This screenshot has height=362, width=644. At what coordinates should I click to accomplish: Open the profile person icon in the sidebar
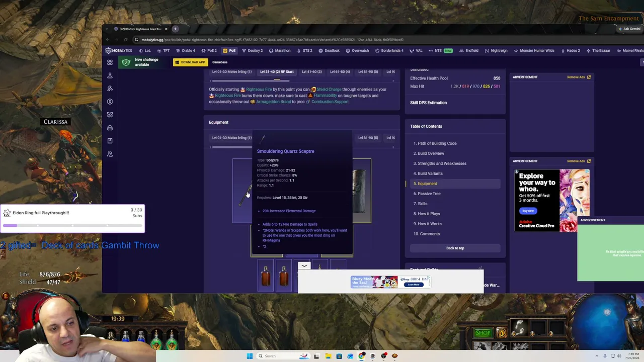(x=110, y=75)
